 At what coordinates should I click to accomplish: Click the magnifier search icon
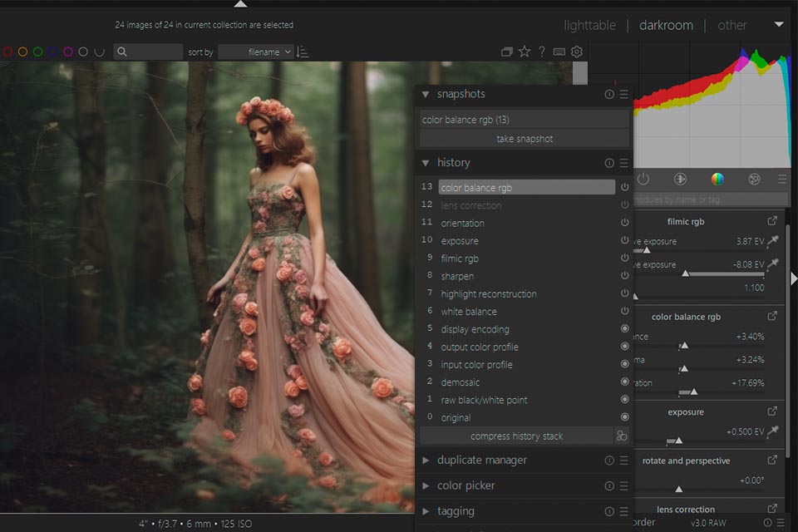click(x=121, y=52)
